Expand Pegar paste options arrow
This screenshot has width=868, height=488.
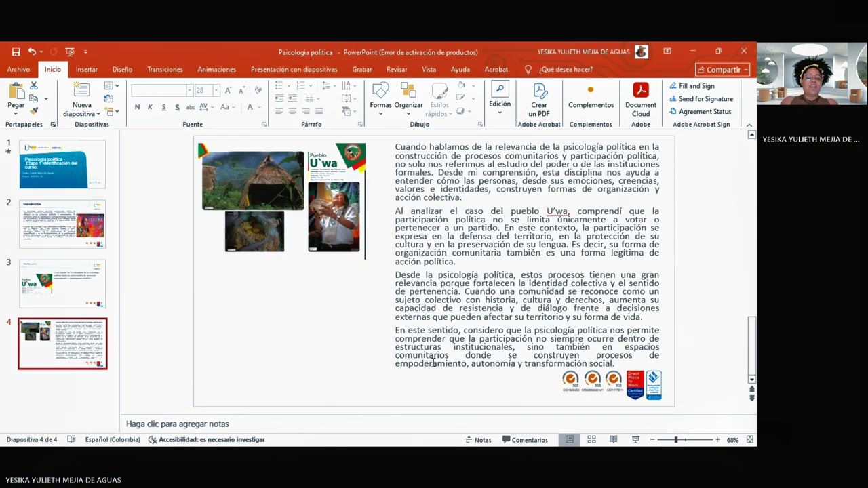(16, 113)
